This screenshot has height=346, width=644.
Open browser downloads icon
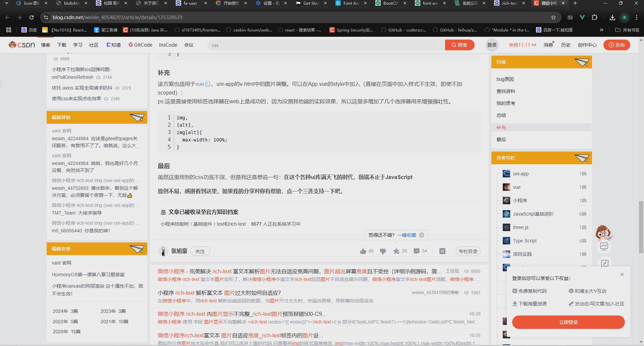tap(612, 17)
